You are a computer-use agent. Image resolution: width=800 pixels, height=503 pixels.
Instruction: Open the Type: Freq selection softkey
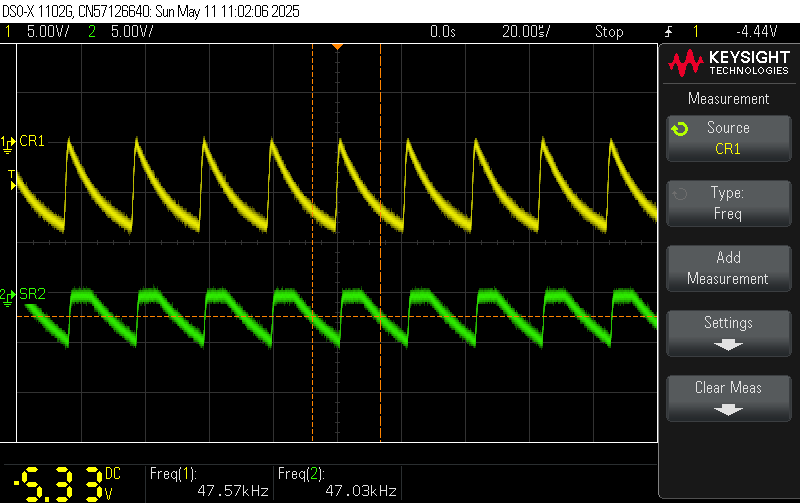727,203
